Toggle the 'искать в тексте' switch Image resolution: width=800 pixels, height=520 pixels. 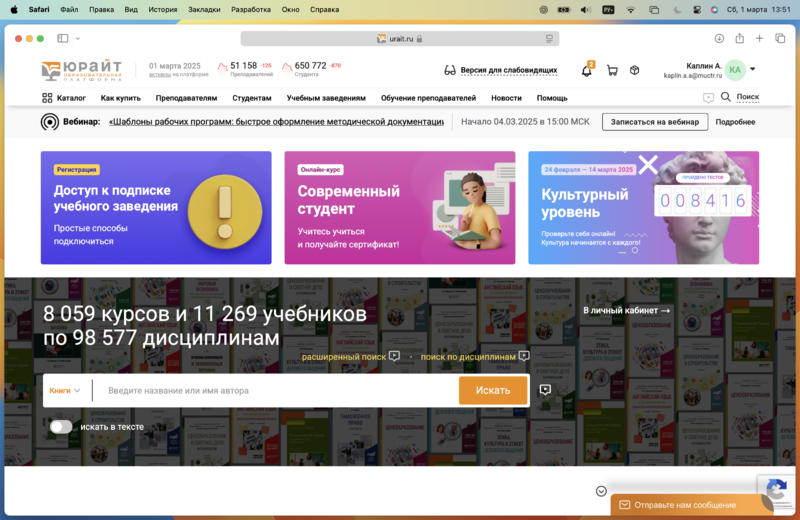pyautogui.click(x=61, y=427)
